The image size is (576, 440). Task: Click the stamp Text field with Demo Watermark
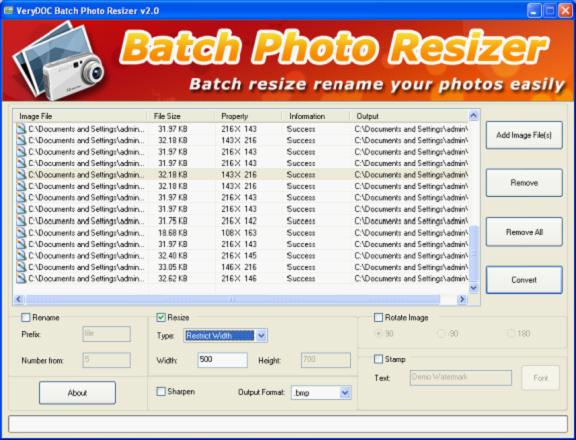tap(461, 378)
